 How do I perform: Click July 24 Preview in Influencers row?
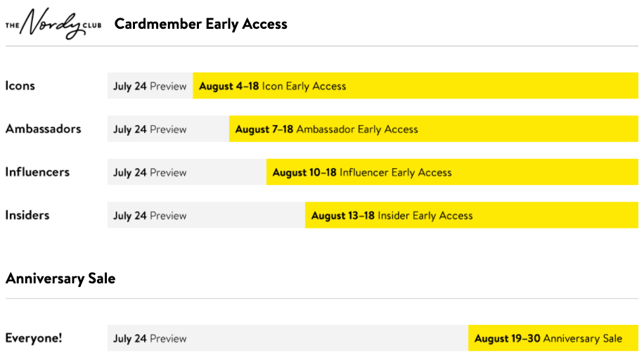(x=150, y=172)
